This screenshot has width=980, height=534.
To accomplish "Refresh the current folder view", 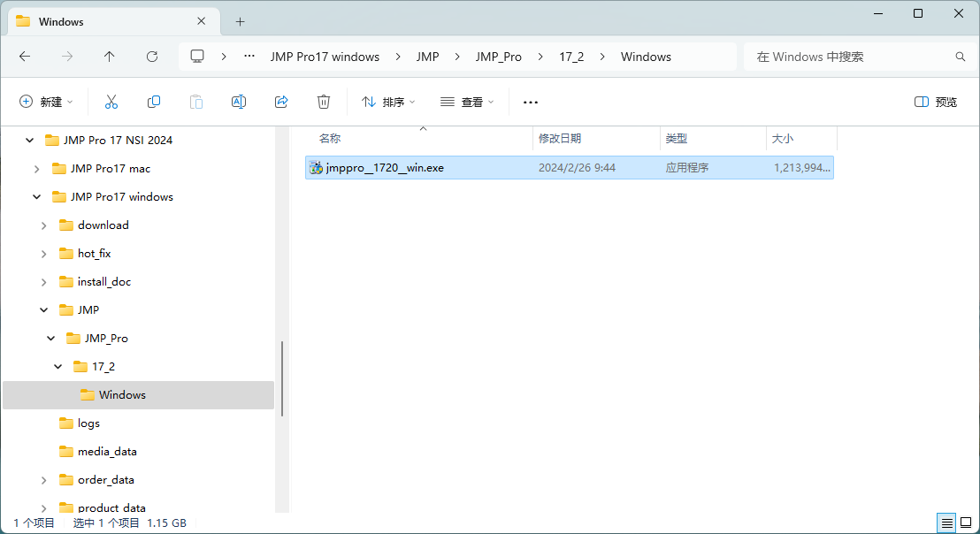I will [152, 57].
